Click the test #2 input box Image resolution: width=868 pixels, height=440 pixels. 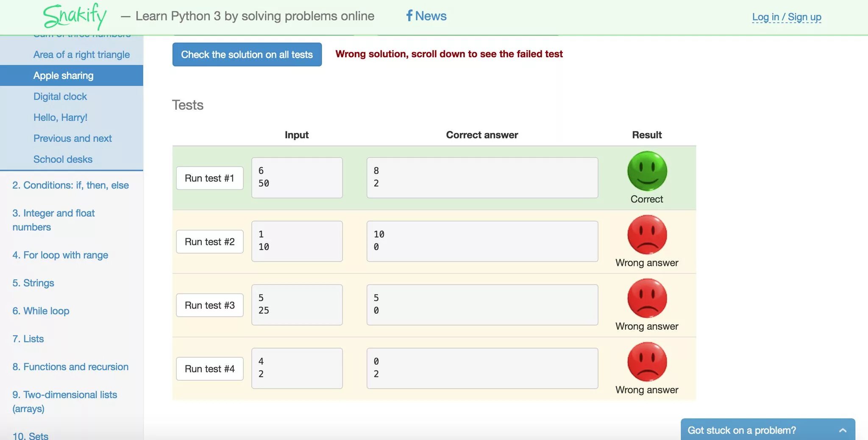pos(297,241)
